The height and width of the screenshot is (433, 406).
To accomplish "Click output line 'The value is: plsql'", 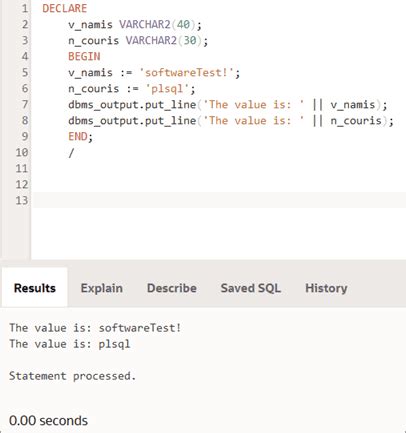I will point(70,344).
